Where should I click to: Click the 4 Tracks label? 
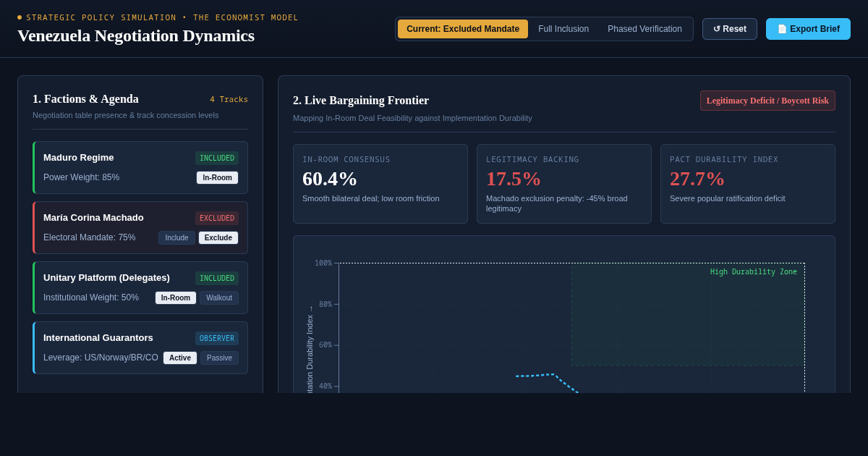click(x=229, y=99)
